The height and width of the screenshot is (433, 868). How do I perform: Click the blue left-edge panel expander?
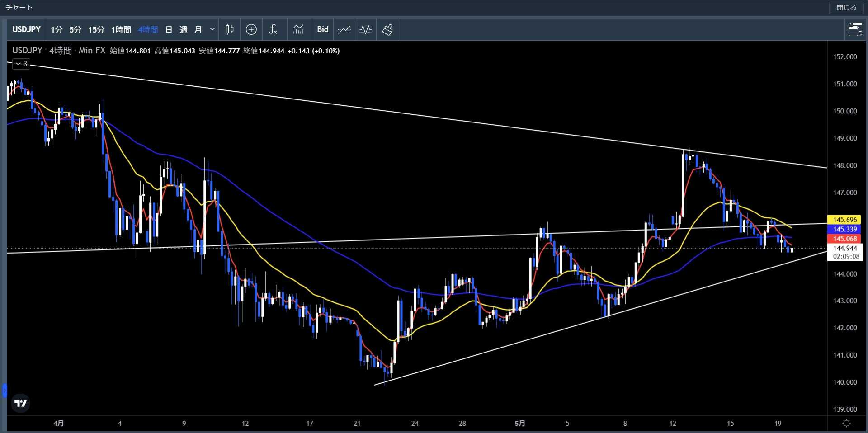click(x=5, y=390)
